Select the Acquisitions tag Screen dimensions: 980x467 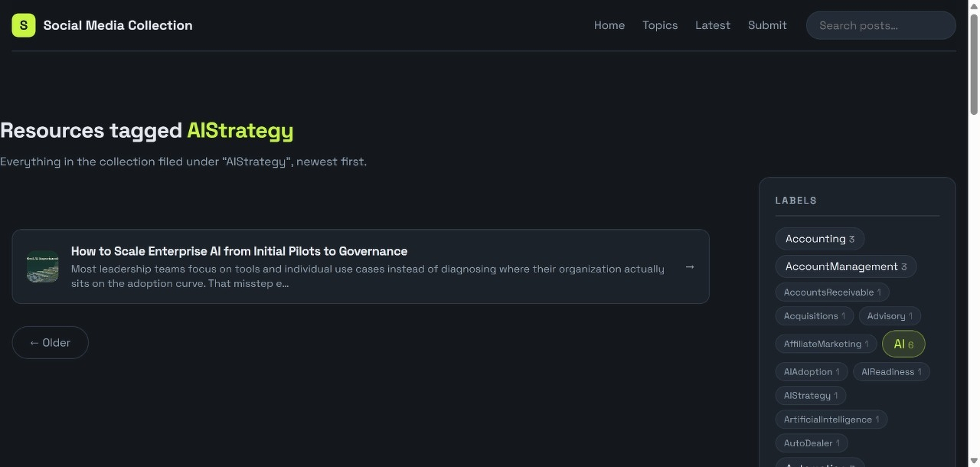(815, 316)
